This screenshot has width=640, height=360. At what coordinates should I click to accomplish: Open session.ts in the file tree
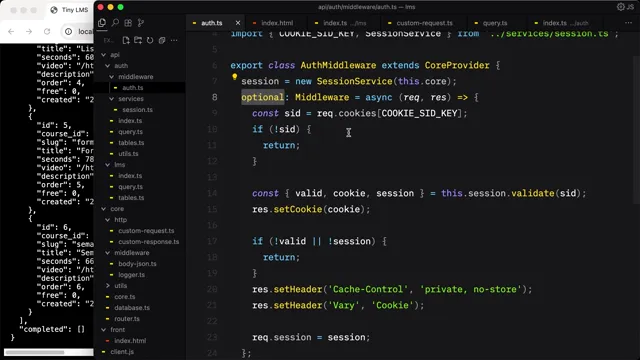click(x=138, y=110)
